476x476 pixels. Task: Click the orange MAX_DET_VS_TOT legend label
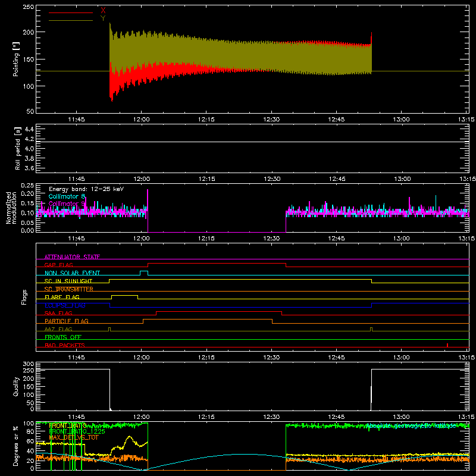pyautogui.click(x=73, y=437)
